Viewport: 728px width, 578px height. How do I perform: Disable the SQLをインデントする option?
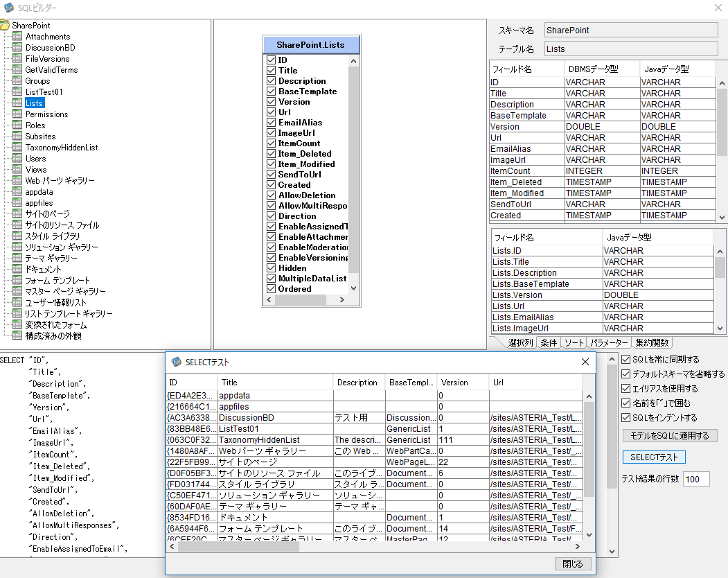coord(626,418)
